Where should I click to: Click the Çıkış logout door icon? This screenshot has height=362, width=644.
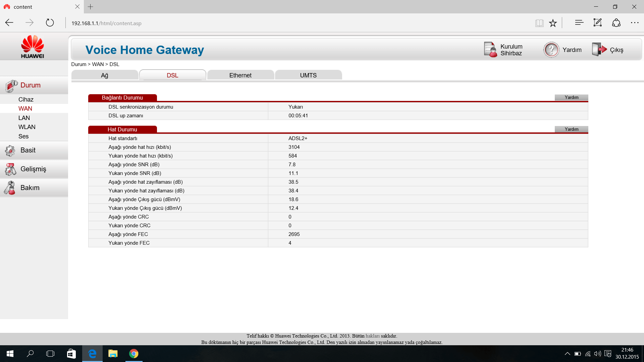pyautogui.click(x=599, y=50)
